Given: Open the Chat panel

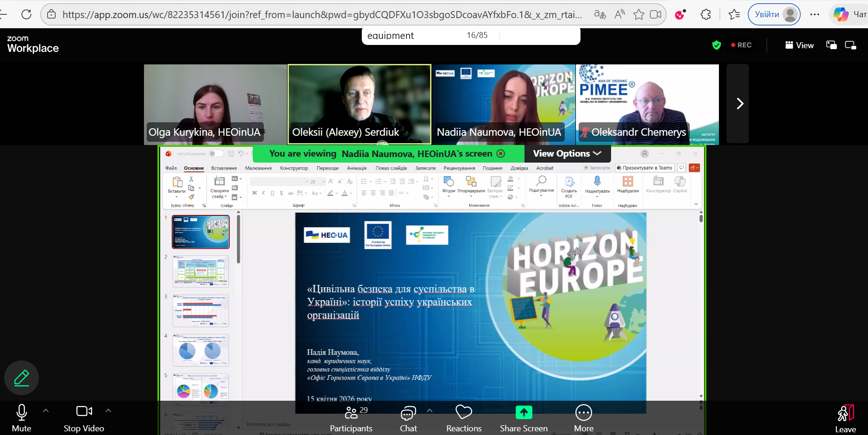Looking at the screenshot, I should point(408,418).
